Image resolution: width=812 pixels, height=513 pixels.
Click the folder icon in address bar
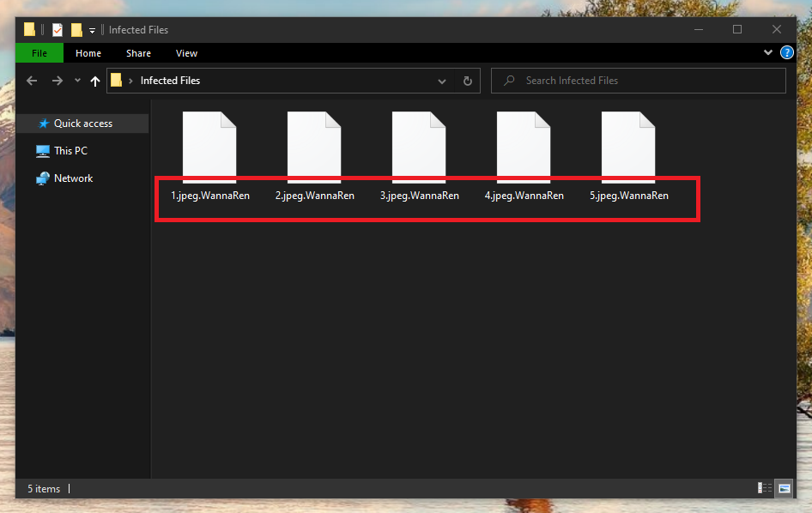117,81
